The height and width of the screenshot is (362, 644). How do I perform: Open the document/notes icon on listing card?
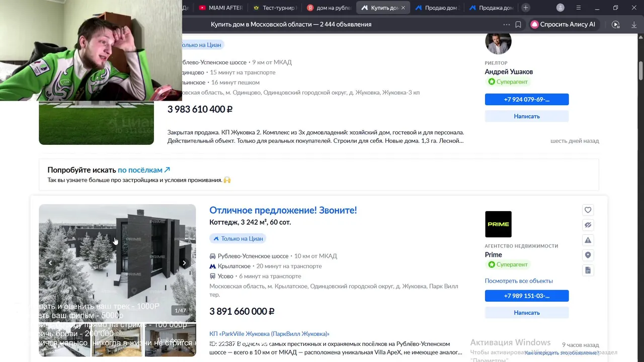pyautogui.click(x=588, y=270)
